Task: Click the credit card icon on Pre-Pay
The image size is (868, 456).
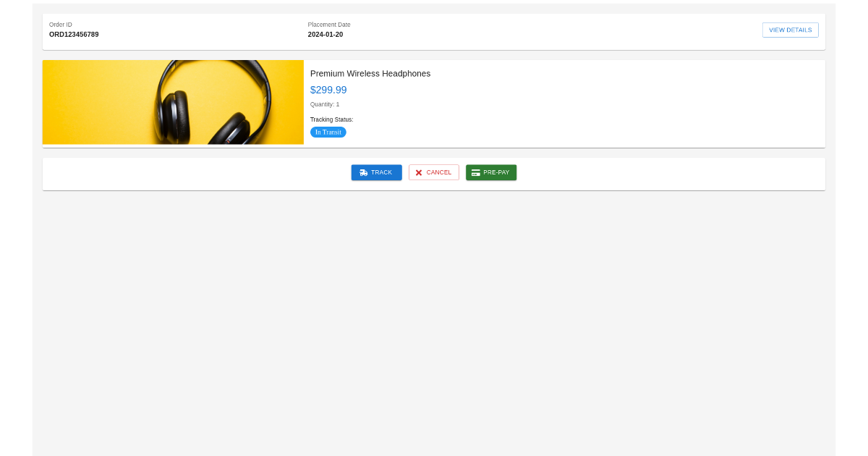Action: [476, 173]
